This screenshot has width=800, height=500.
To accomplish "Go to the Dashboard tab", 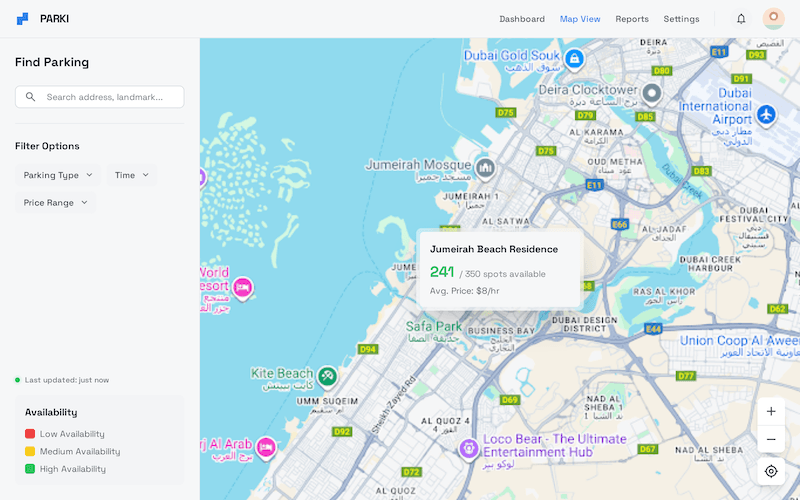I will (x=522, y=19).
